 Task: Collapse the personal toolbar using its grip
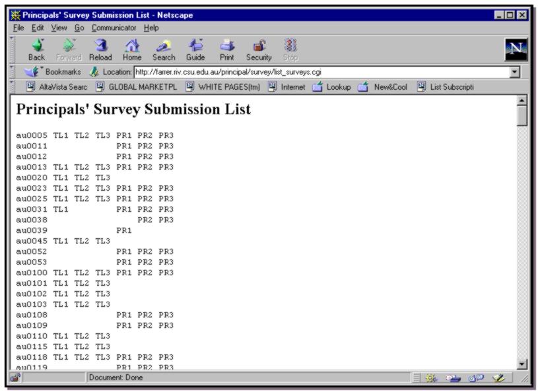(x=13, y=87)
